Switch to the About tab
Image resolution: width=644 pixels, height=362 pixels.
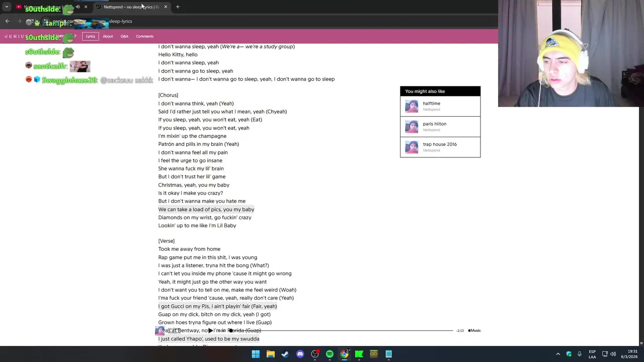108,36
